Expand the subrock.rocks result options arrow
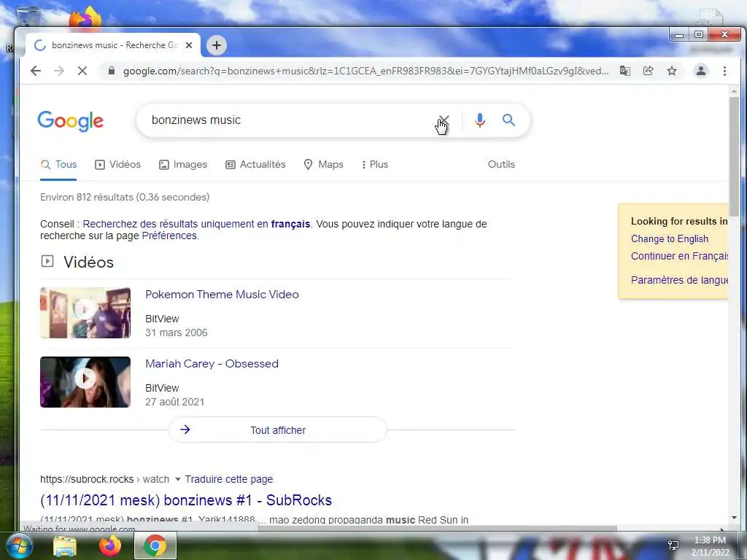The width and height of the screenshot is (747, 560). pyautogui.click(x=178, y=479)
